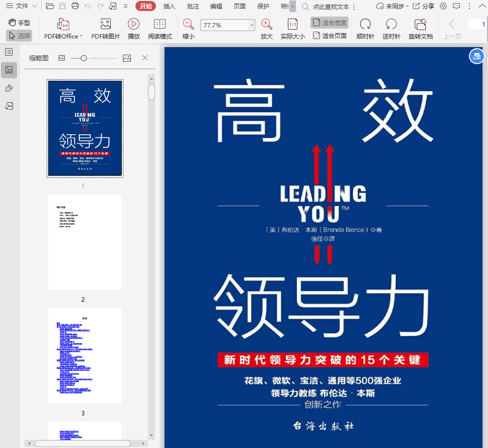This screenshot has height=448, width=488.
Task: Click the small thumbnail size icon
Action: pos(62,58)
